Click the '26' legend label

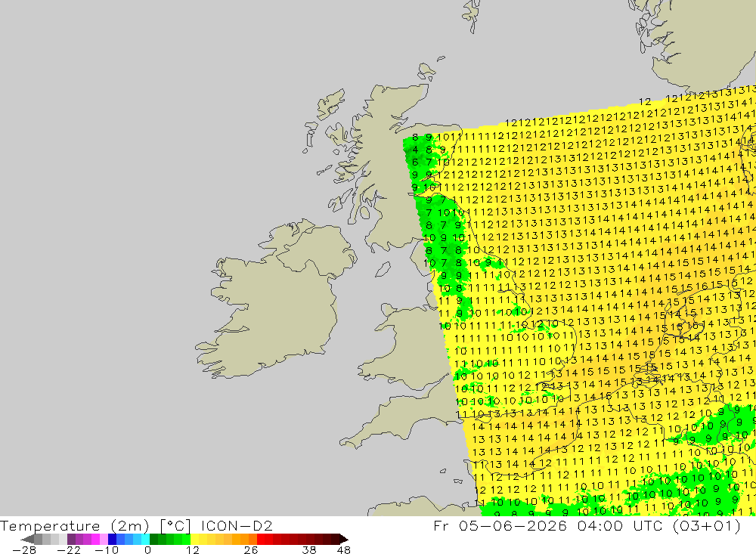pyautogui.click(x=251, y=550)
